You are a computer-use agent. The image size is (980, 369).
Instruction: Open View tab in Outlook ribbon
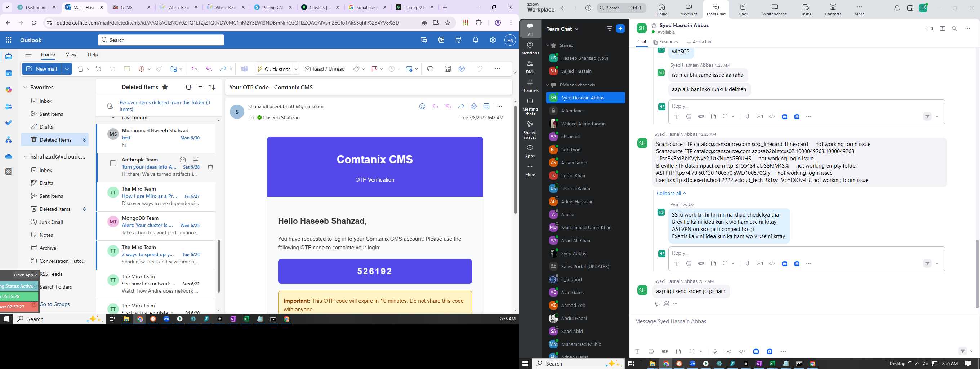[71, 54]
